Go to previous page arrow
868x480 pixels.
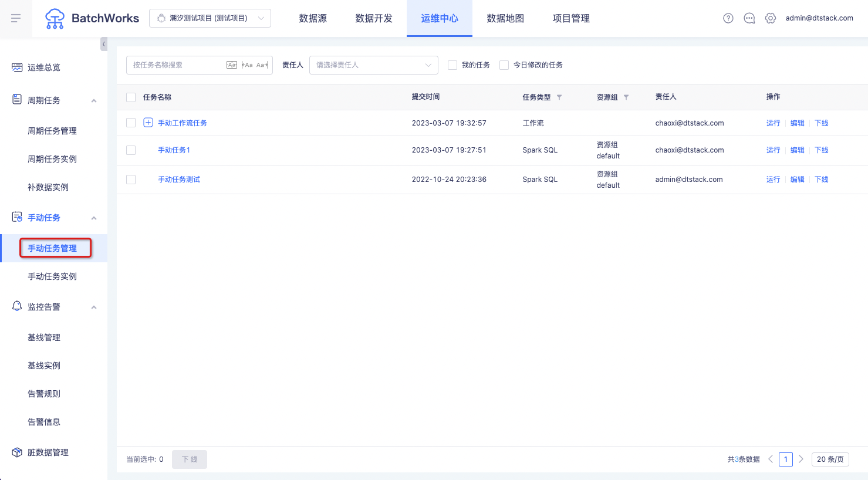771,459
